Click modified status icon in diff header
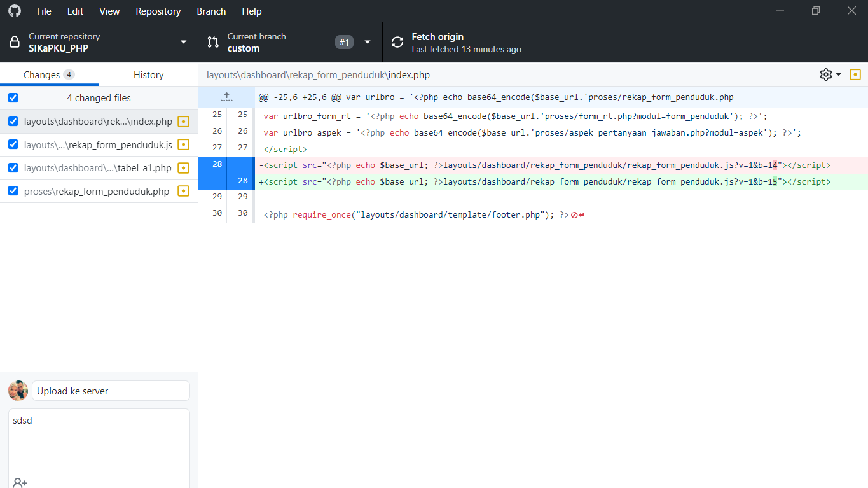The image size is (868, 488). pos(855,74)
